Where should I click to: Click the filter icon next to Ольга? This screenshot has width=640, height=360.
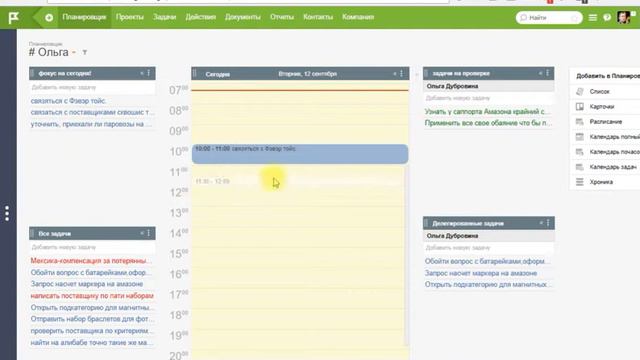(85, 52)
